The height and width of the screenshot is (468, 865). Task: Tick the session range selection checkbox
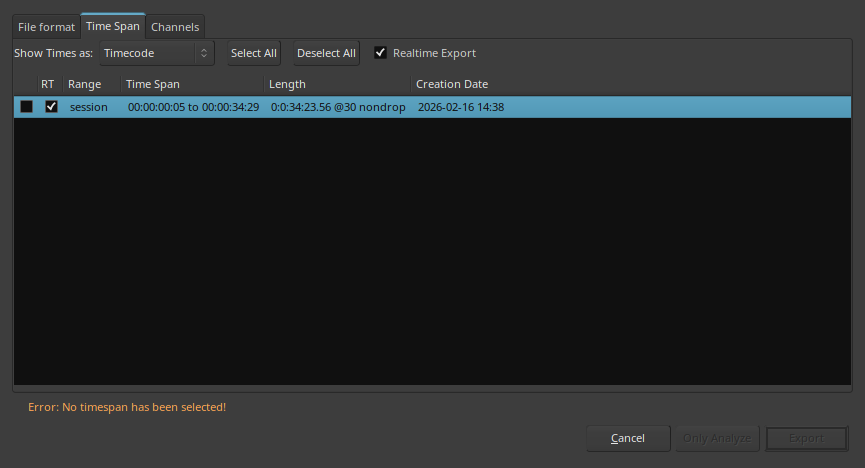pos(26,107)
